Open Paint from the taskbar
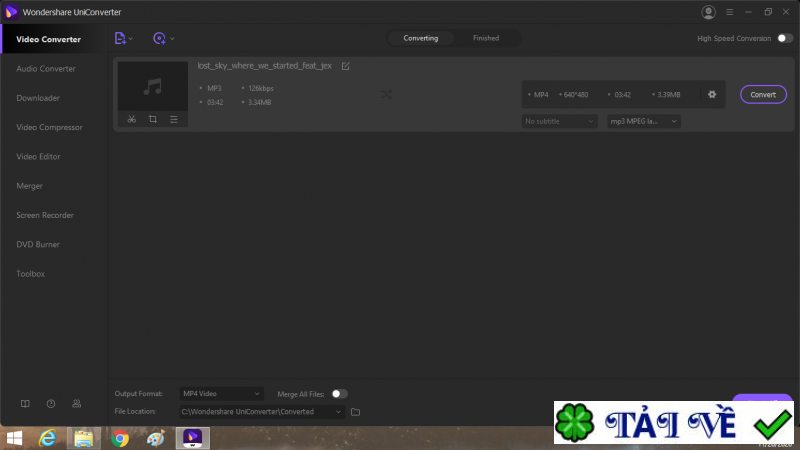The width and height of the screenshot is (800, 450). (x=156, y=438)
